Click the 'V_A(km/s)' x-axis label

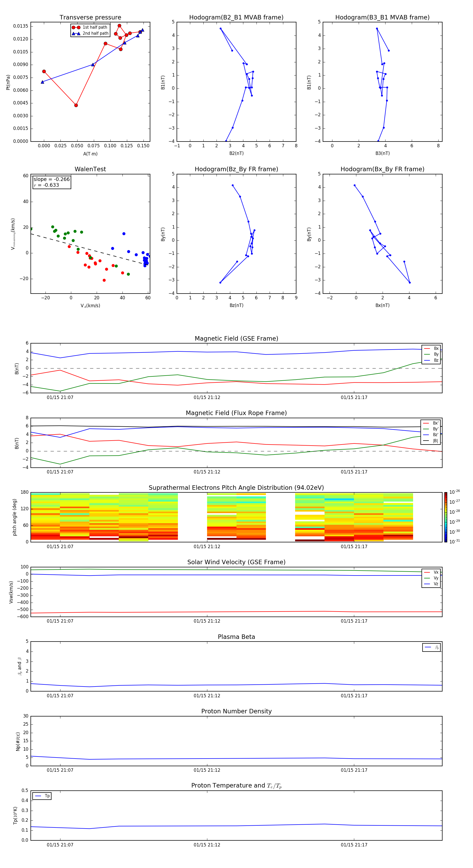(90, 306)
